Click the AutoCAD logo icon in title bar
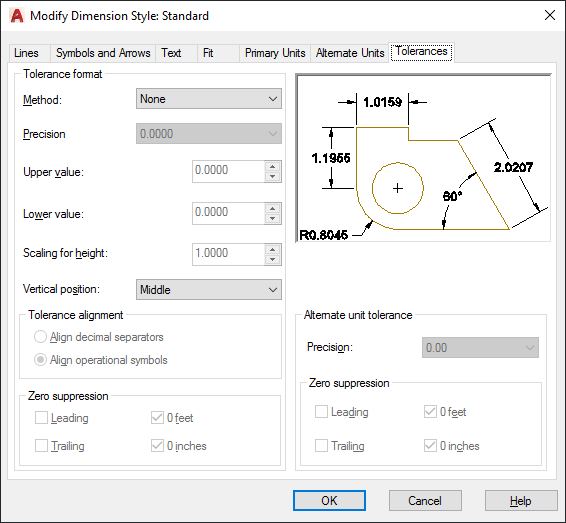 (x=17, y=16)
